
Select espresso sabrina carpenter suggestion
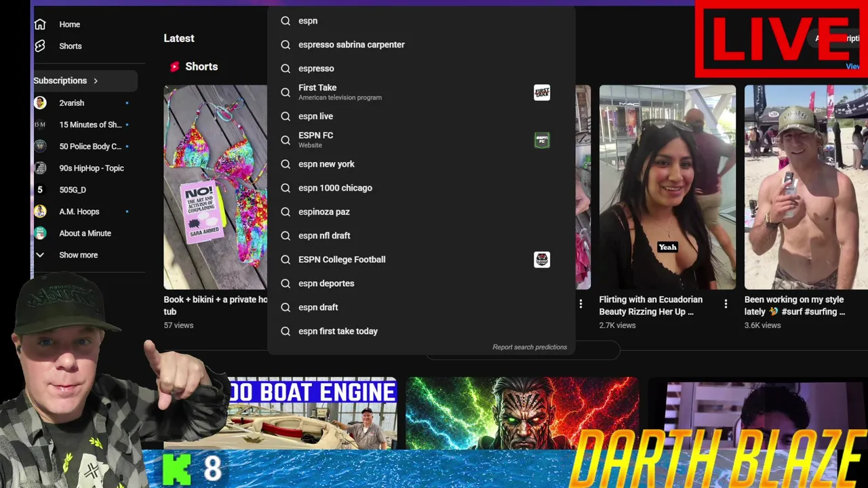click(x=421, y=45)
